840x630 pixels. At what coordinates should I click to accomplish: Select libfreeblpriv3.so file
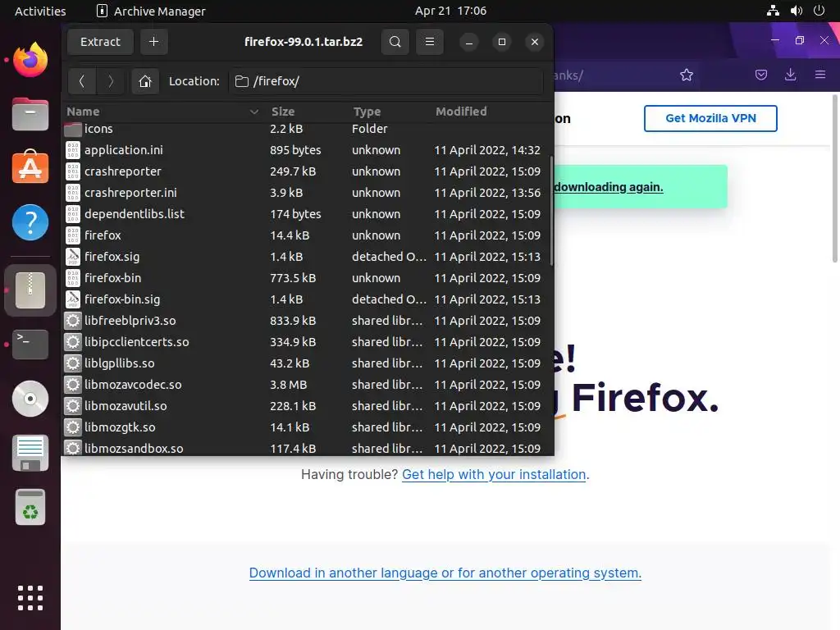pos(306,321)
